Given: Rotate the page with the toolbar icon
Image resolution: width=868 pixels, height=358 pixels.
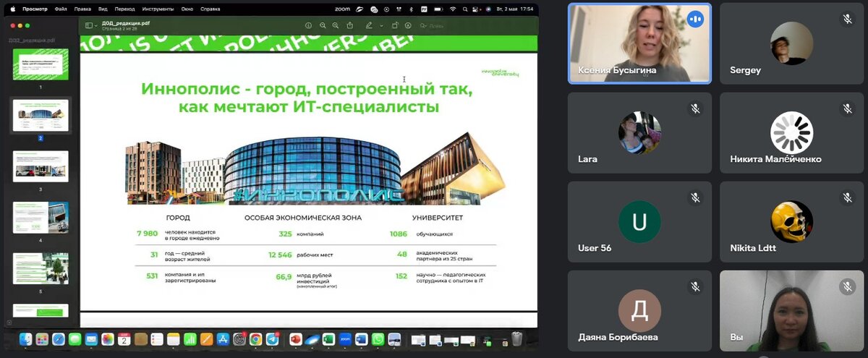Looking at the screenshot, I should 395,25.
